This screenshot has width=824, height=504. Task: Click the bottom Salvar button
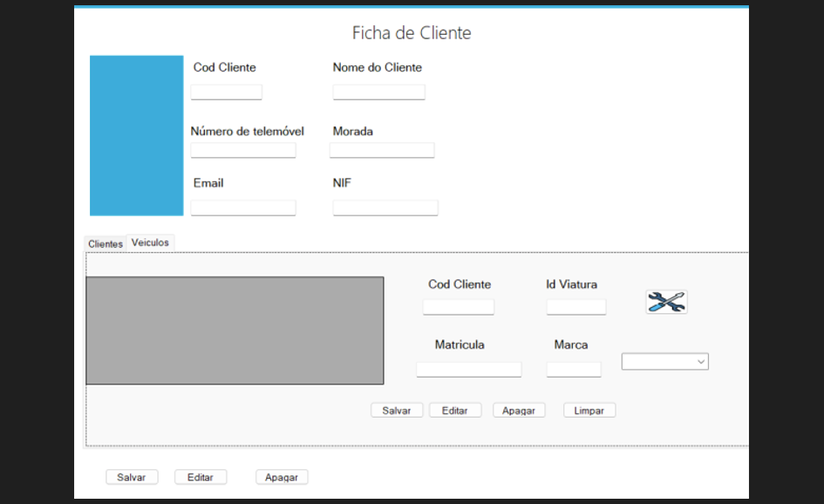tap(132, 477)
